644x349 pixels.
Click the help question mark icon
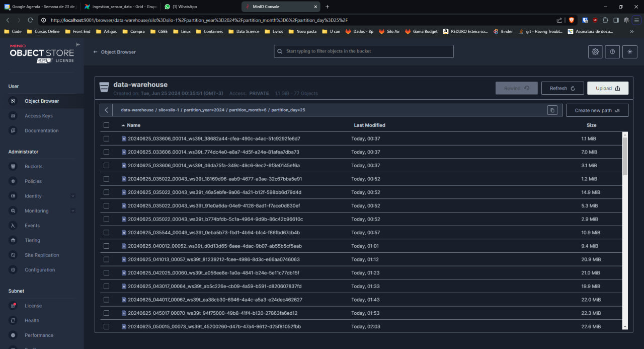[x=612, y=51]
